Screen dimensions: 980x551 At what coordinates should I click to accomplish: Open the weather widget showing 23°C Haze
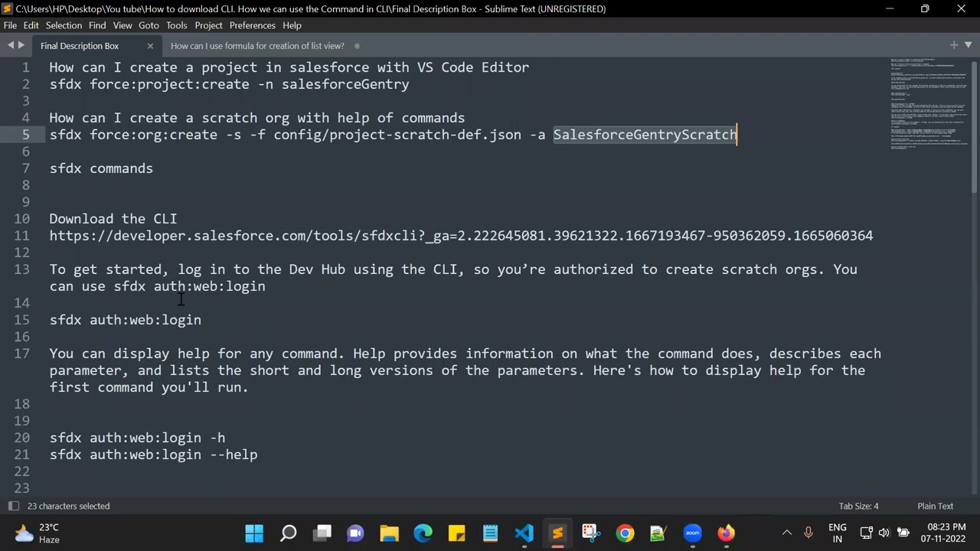pyautogui.click(x=38, y=533)
